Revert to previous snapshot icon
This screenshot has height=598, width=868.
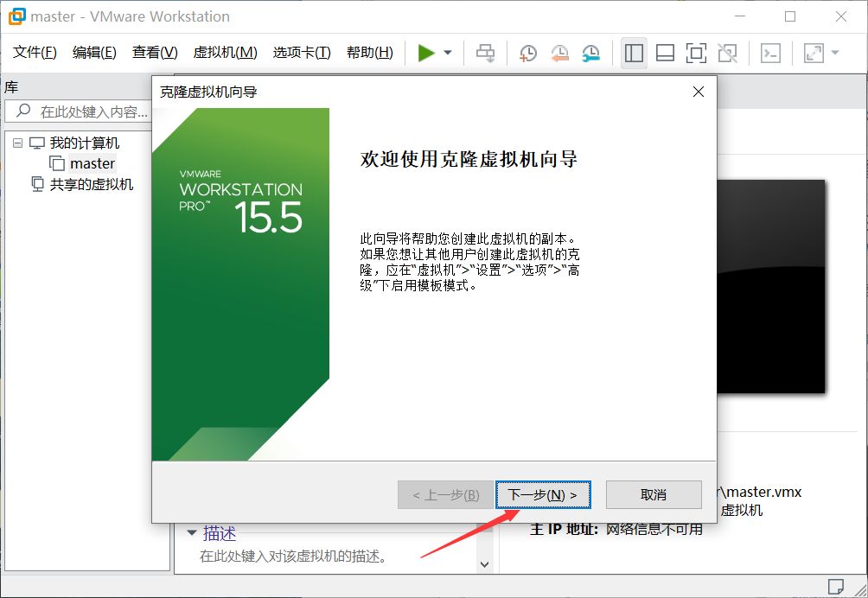pyautogui.click(x=559, y=53)
